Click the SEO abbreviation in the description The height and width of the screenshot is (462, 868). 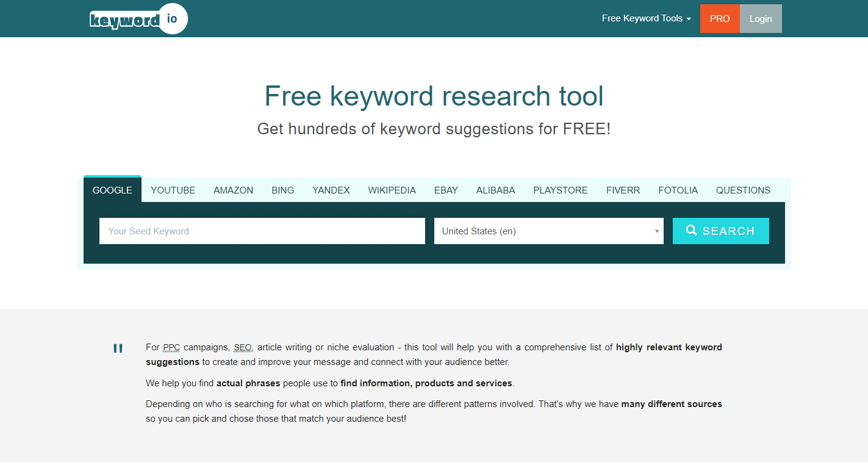(243, 347)
